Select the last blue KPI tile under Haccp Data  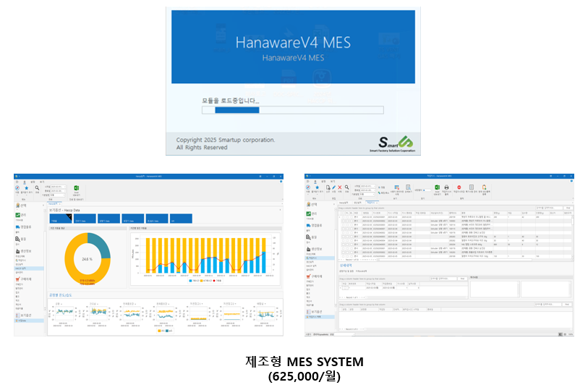point(181,219)
